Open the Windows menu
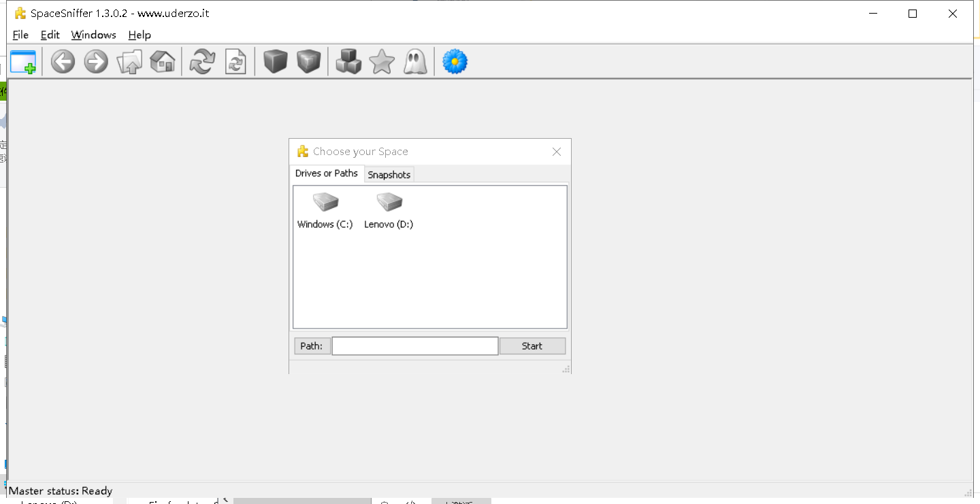Image resolution: width=980 pixels, height=504 pixels. [x=94, y=35]
